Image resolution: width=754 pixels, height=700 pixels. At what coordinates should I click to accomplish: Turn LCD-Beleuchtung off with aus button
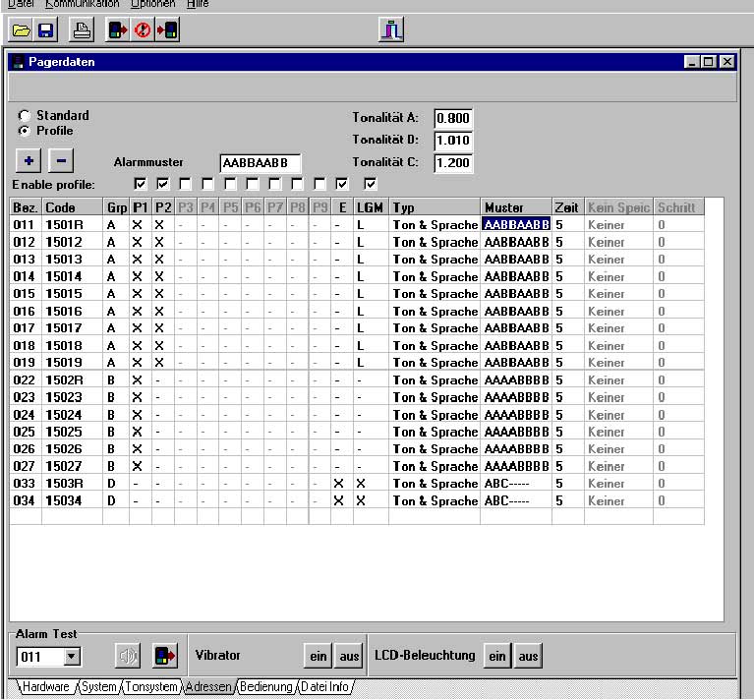click(x=529, y=656)
